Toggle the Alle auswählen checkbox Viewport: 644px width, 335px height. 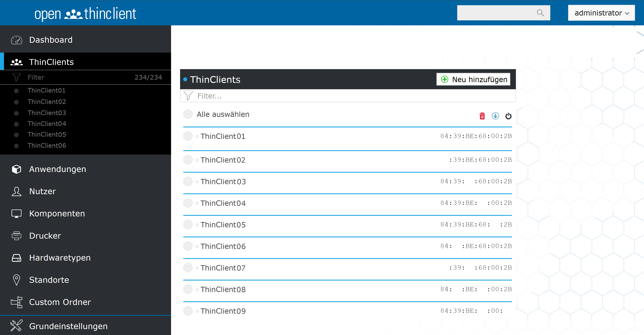(188, 114)
